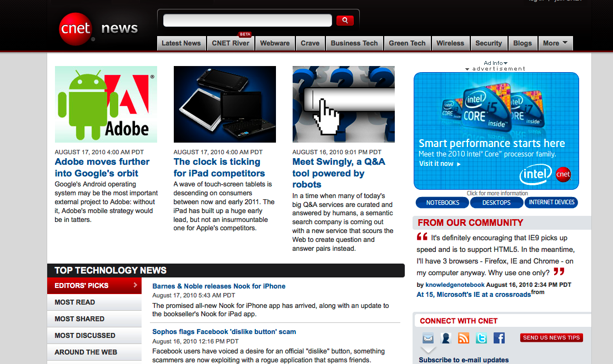Open CNET's Twitter icon

click(481, 338)
